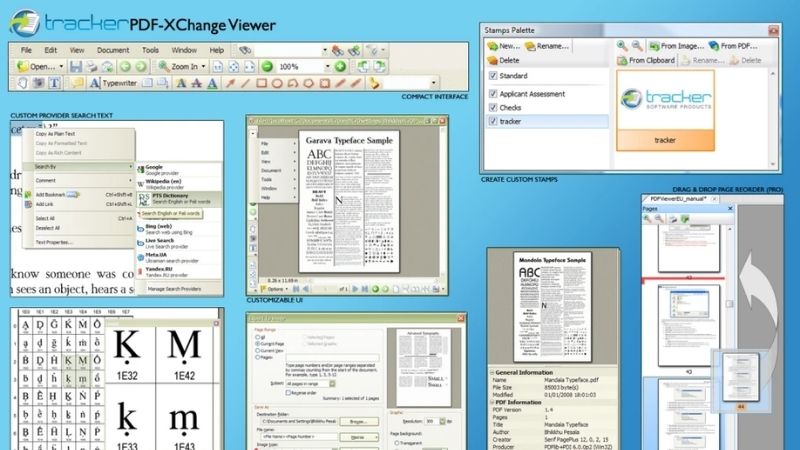Toggle the tracker collection checkbox

tap(493, 121)
